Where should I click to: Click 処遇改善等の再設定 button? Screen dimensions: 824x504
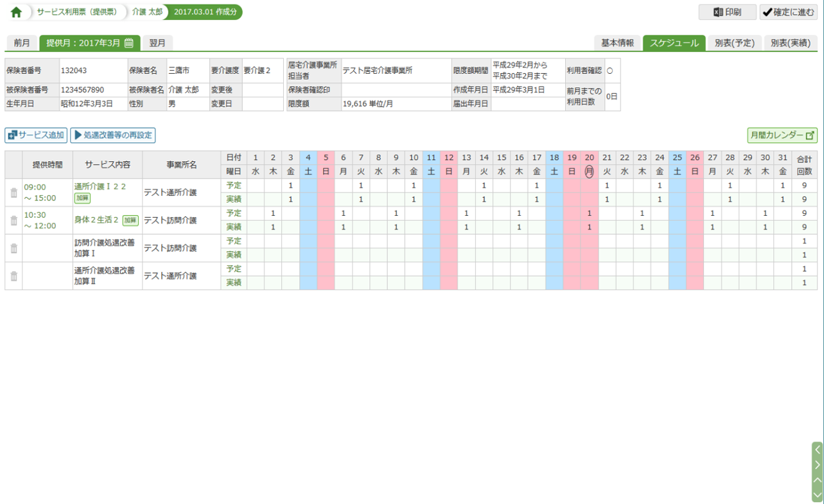pos(113,135)
